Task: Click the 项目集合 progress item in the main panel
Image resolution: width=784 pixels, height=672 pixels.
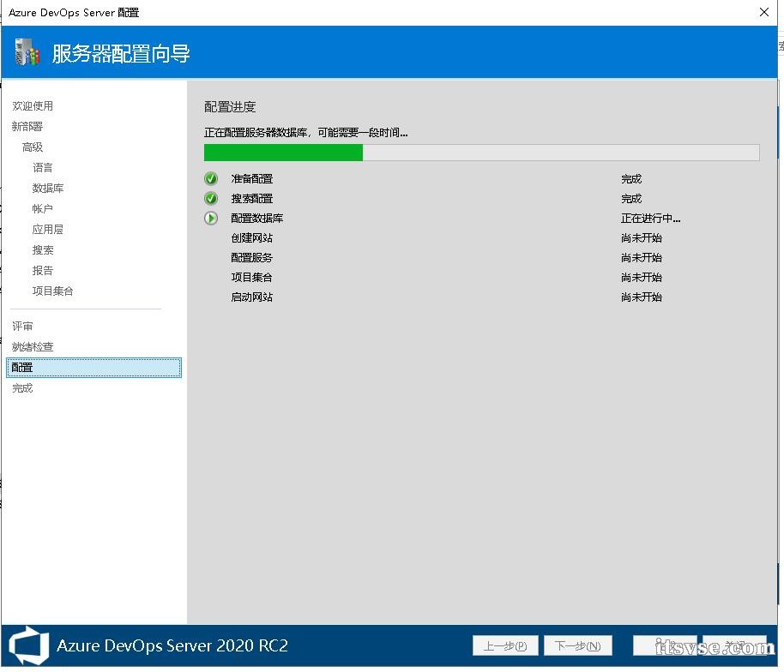Action: 252,278
